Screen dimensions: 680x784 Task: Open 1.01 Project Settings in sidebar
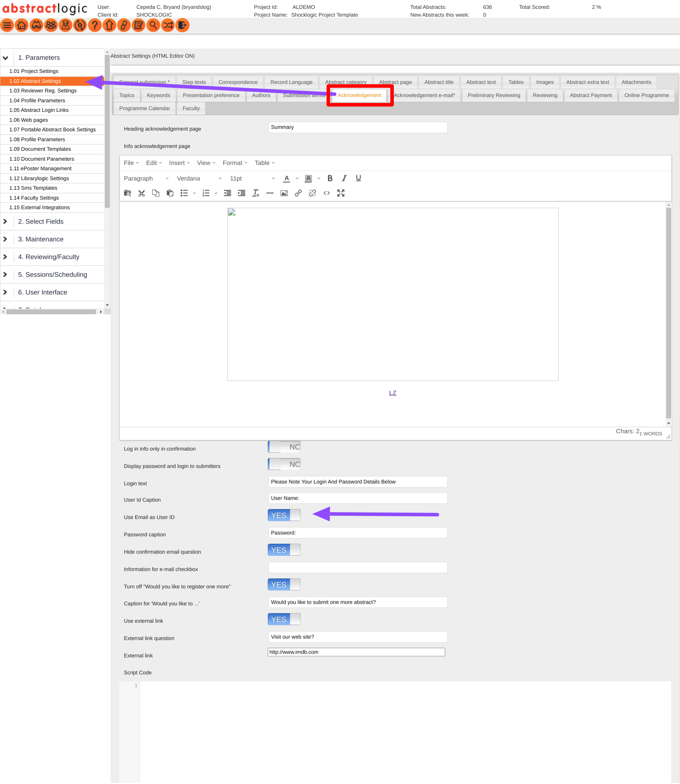click(x=34, y=71)
